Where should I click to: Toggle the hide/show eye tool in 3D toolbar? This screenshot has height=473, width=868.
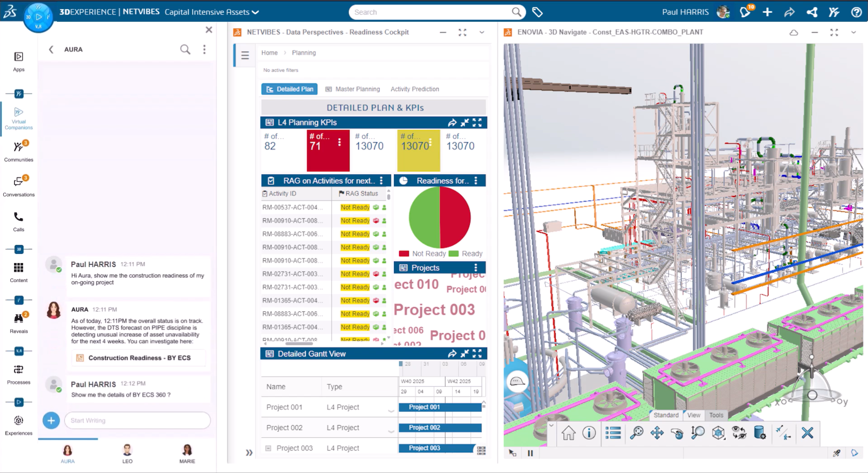point(739,433)
